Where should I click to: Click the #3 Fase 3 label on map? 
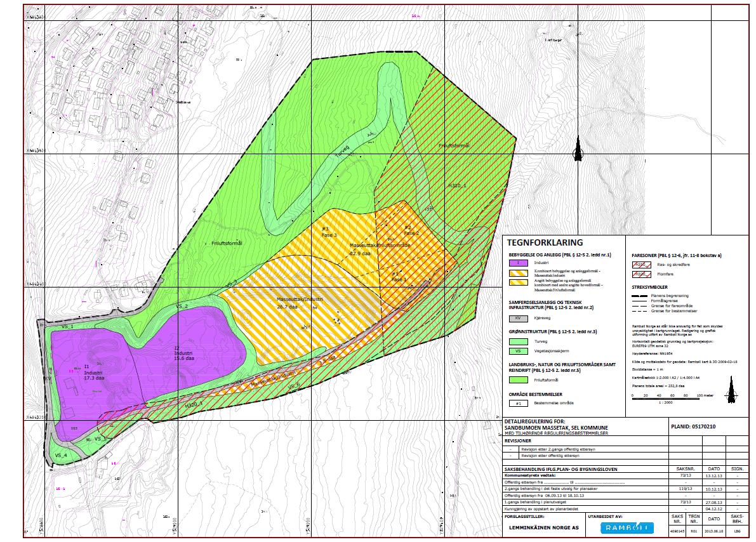coord(329,232)
